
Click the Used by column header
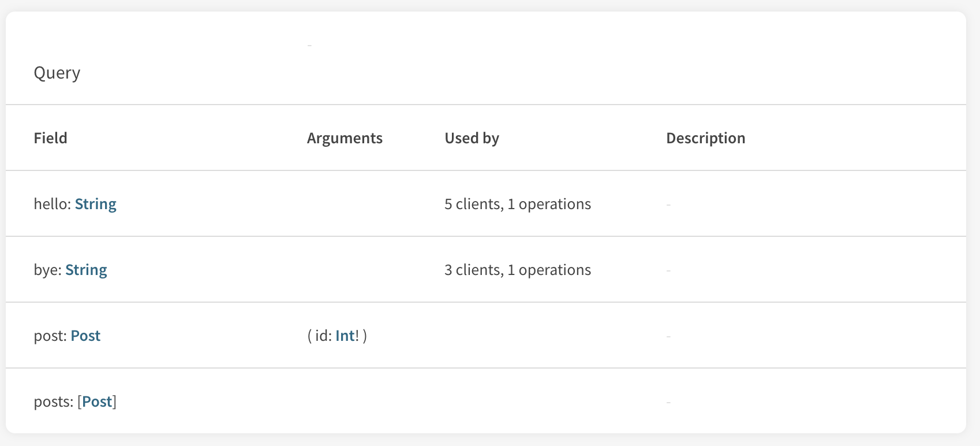click(x=472, y=137)
